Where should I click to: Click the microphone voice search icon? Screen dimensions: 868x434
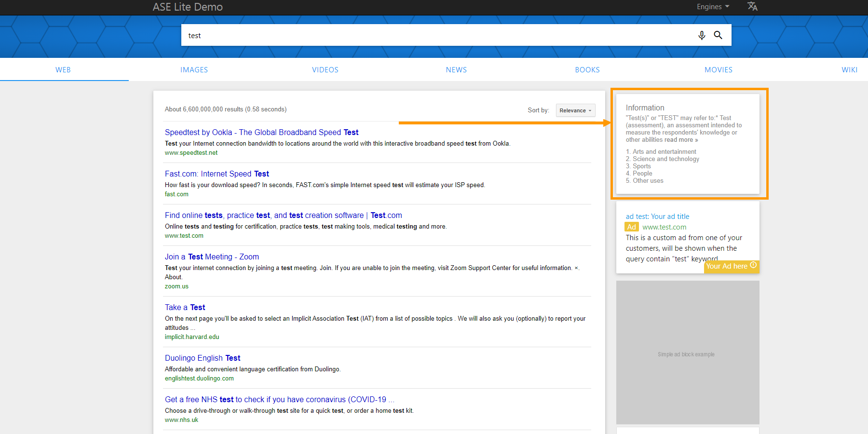tap(702, 35)
